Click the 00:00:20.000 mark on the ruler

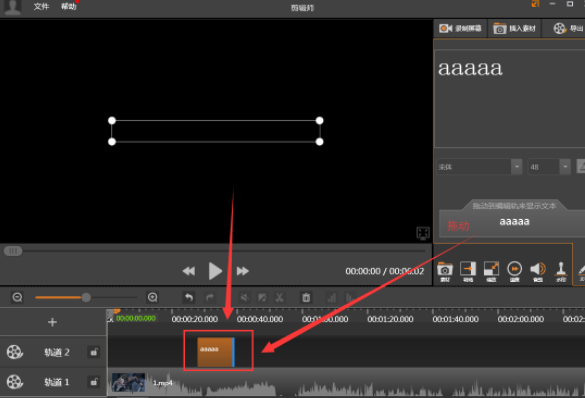point(194,319)
